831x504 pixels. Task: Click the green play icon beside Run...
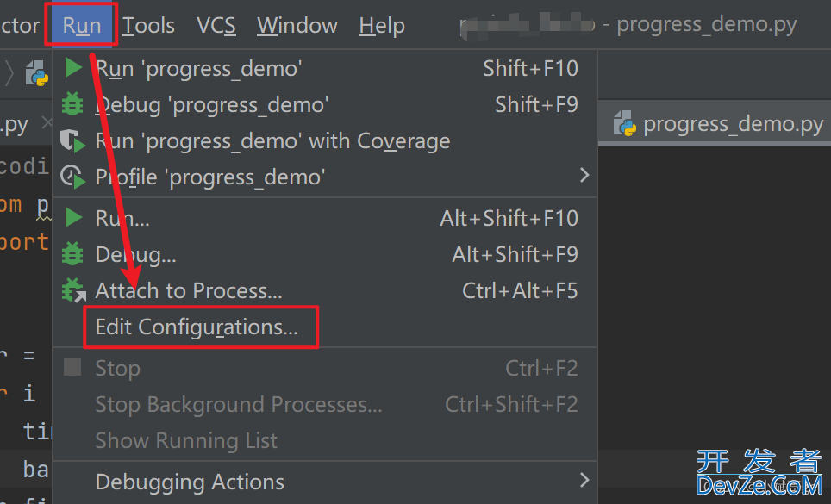(73, 218)
